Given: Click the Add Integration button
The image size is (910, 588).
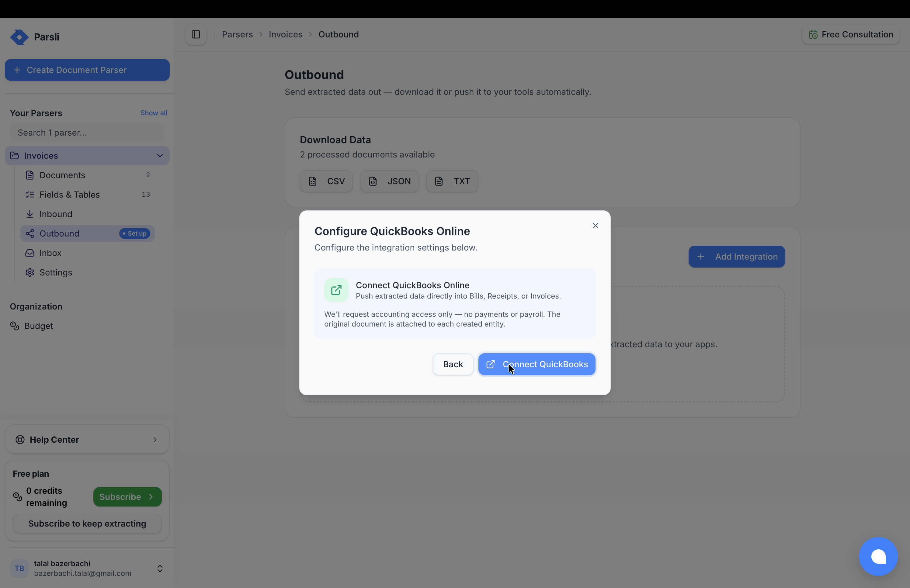Looking at the screenshot, I should click(x=737, y=257).
